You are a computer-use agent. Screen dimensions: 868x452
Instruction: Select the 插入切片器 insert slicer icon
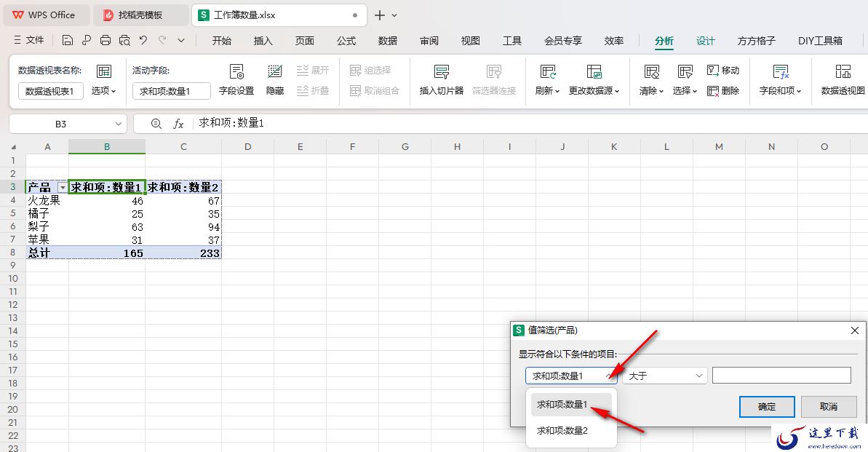tap(441, 71)
